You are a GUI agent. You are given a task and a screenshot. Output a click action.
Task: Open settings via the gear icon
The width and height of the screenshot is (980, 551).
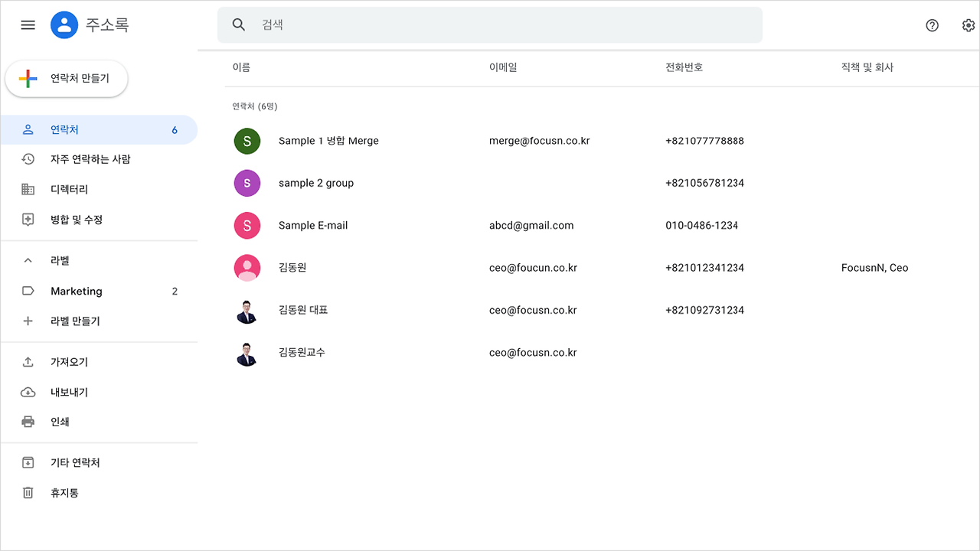coord(968,25)
